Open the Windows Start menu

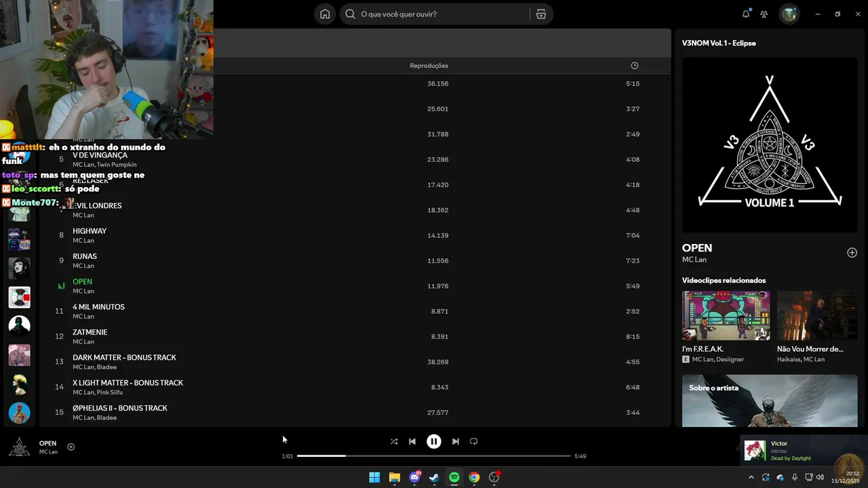374,477
